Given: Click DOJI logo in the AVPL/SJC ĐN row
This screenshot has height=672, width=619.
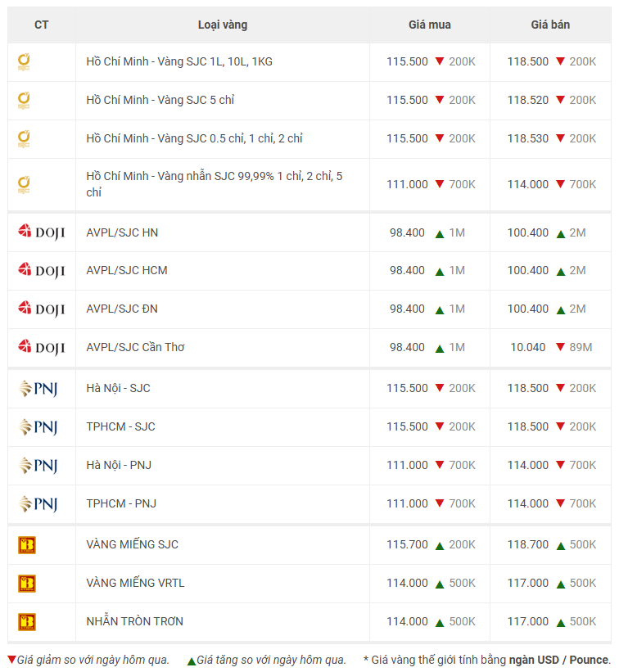Looking at the screenshot, I should click(x=42, y=309).
